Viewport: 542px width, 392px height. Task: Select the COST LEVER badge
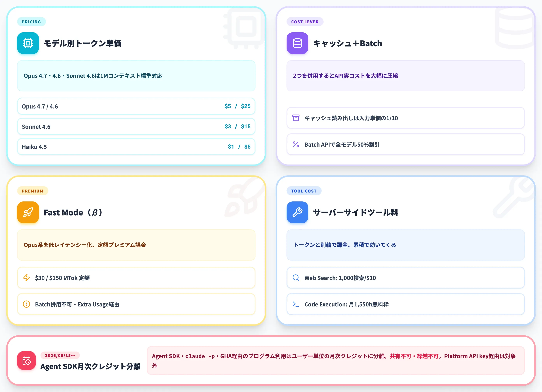tap(305, 22)
